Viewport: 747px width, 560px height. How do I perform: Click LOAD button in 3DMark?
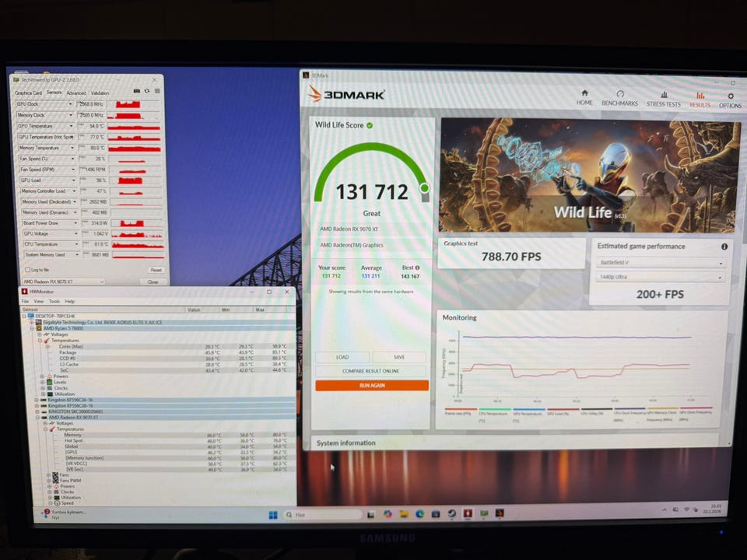tap(342, 357)
